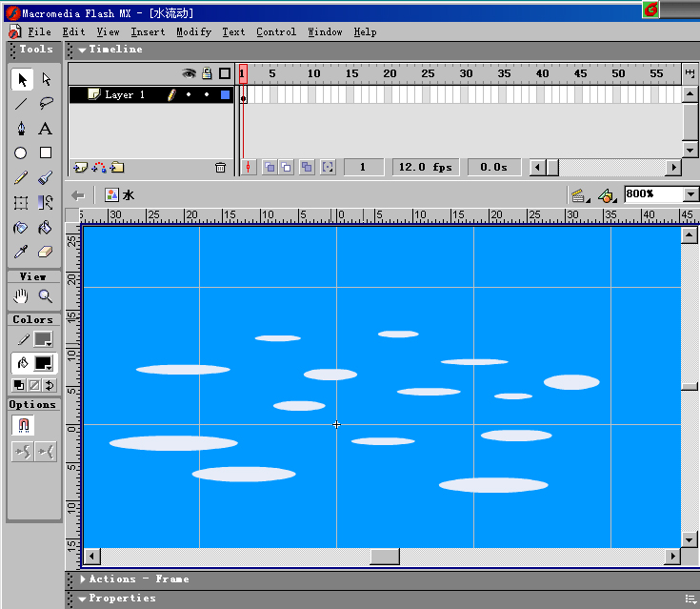The height and width of the screenshot is (609, 700).
Task: Open the Window menu
Action: (325, 32)
